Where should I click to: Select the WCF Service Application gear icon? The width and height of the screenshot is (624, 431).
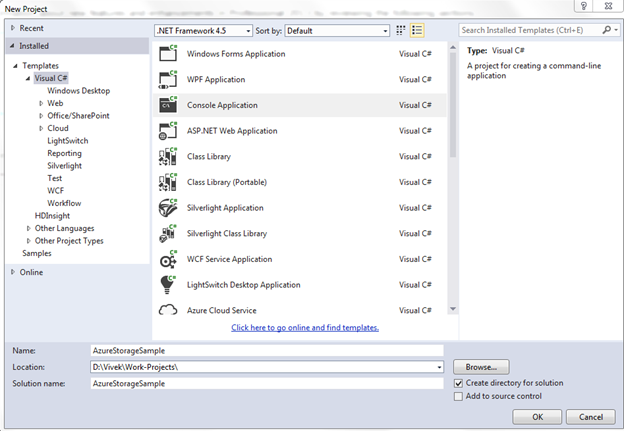point(168,259)
